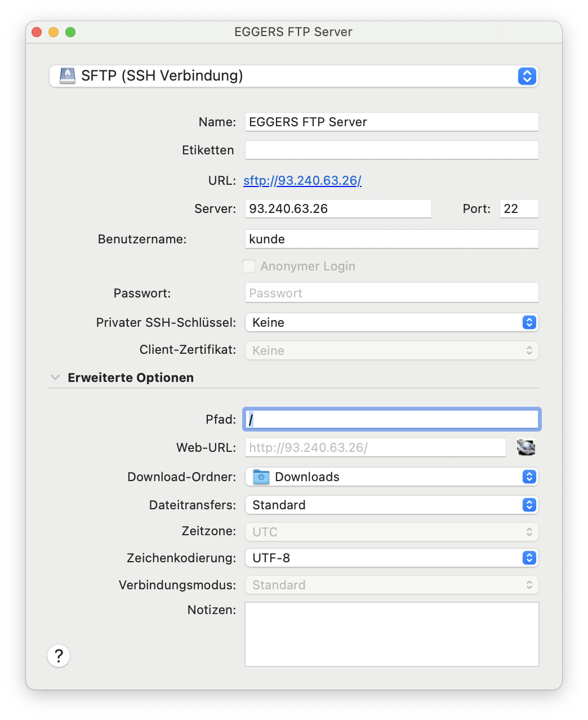Click the Etiketten input field

[392, 150]
